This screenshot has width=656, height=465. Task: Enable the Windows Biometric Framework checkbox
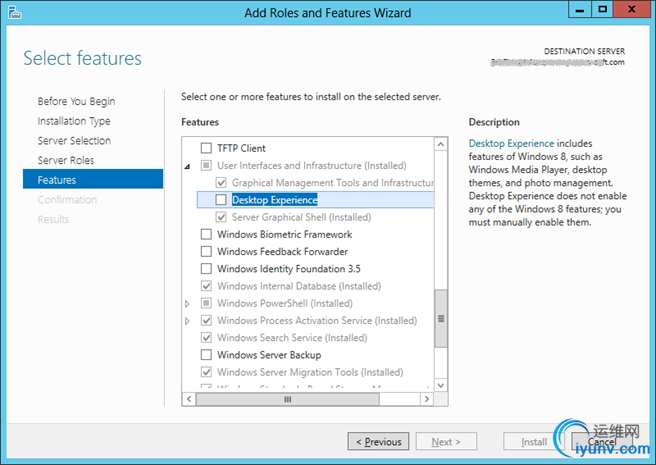[x=206, y=234]
